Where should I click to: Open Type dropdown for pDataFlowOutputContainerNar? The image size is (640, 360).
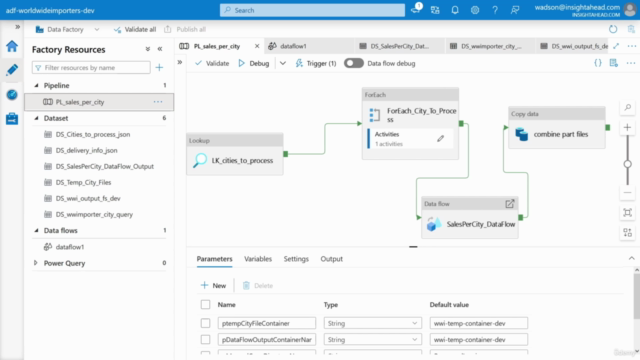[x=372, y=340]
